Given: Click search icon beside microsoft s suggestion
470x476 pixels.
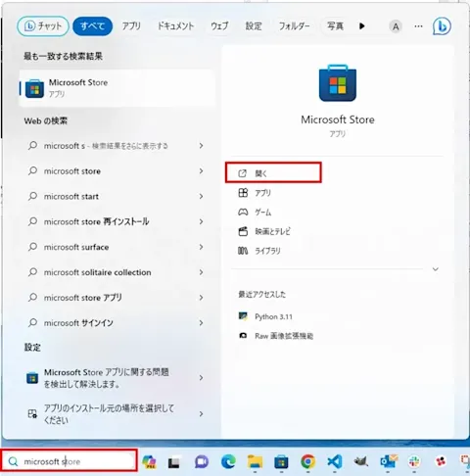Looking at the screenshot, I should click(32, 145).
